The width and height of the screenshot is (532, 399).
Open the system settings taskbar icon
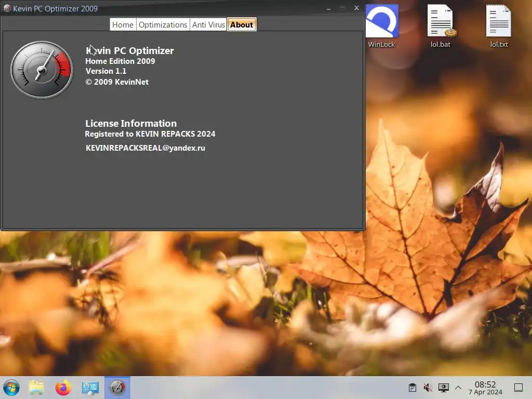(x=90, y=388)
